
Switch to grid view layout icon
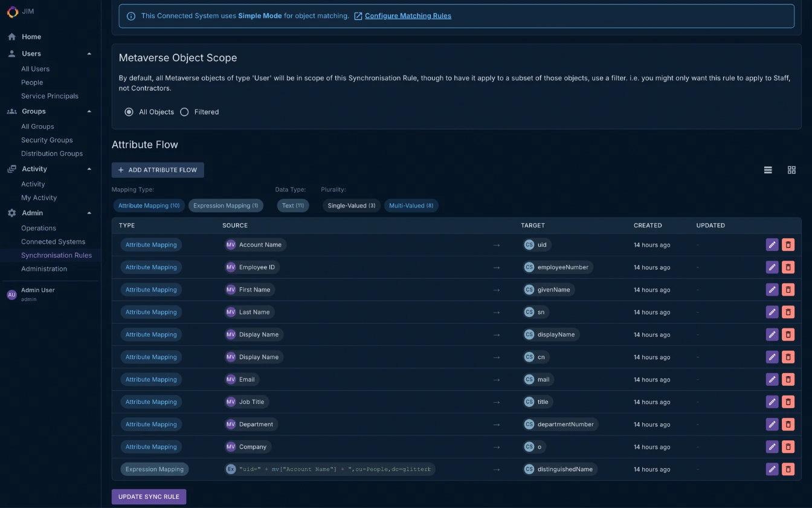point(791,171)
